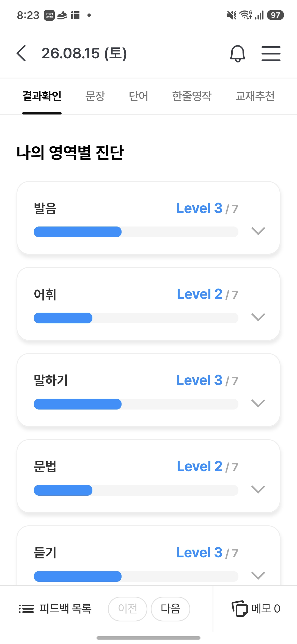The height and width of the screenshot is (644, 297).
Task: Open the 메모 memo icon
Action: tap(240, 608)
